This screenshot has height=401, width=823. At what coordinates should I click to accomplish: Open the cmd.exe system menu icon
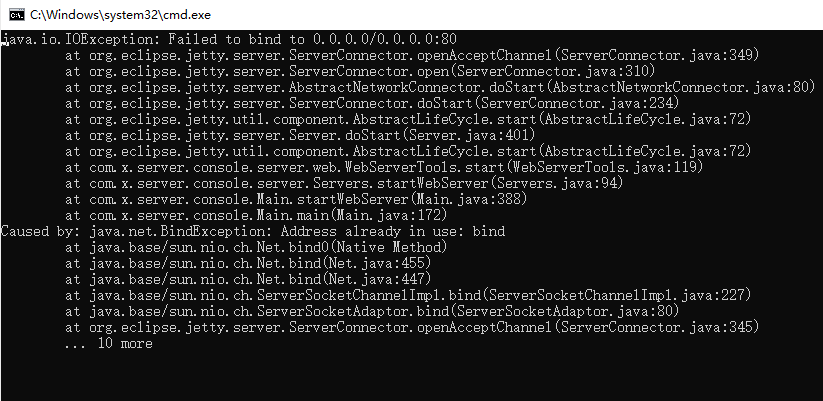(17, 15)
